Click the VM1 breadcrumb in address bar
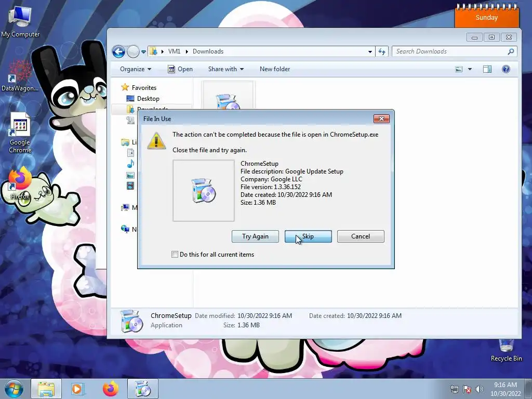The width and height of the screenshot is (532, 399). [x=174, y=51]
